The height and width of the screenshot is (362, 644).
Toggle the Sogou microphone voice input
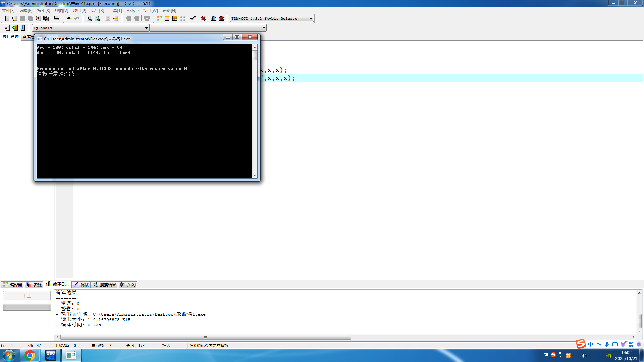point(607,344)
